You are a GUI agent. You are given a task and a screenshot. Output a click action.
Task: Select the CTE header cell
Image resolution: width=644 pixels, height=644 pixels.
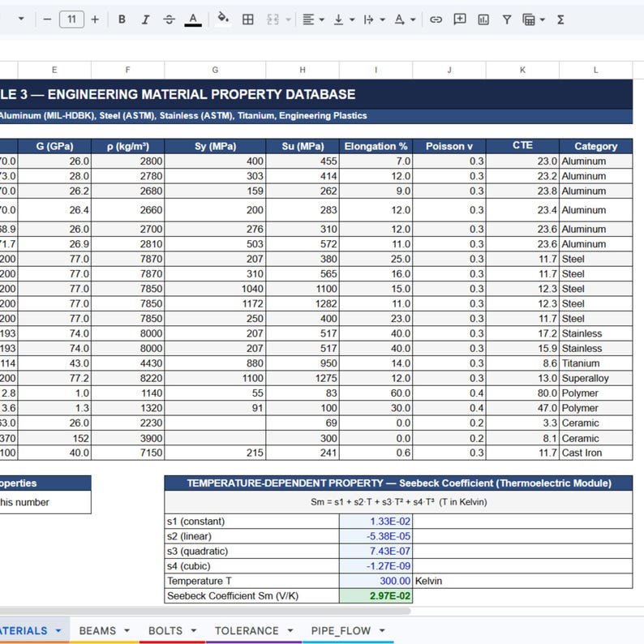(522, 146)
